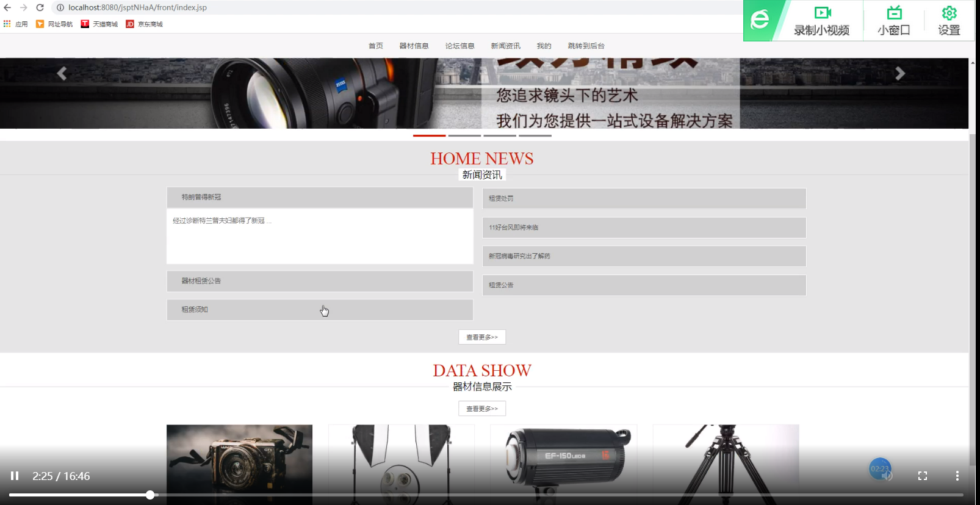Show next carousel slide
Viewport: 980px width, 505px height.
click(900, 73)
